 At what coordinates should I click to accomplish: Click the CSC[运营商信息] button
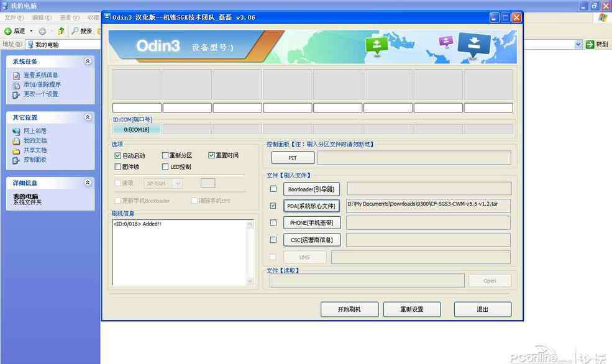coord(311,240)
